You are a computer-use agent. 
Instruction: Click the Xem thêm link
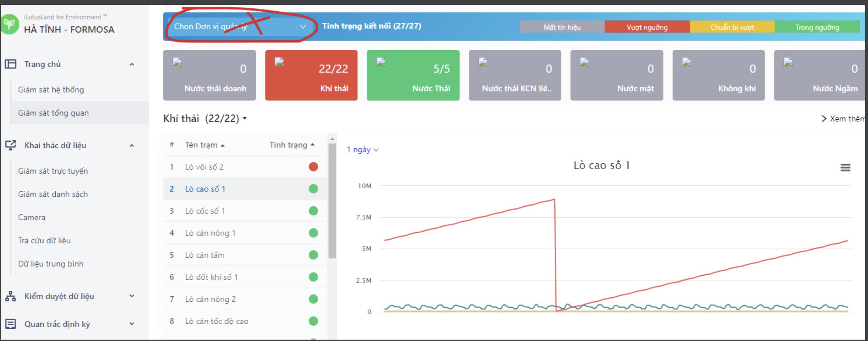[x=844, y=119]
